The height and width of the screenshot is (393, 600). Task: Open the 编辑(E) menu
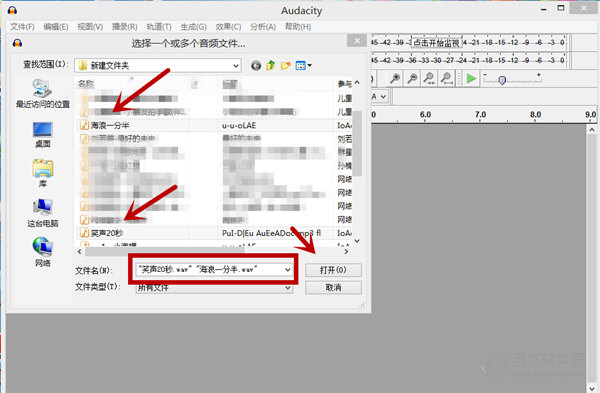[x=56, y=27]
